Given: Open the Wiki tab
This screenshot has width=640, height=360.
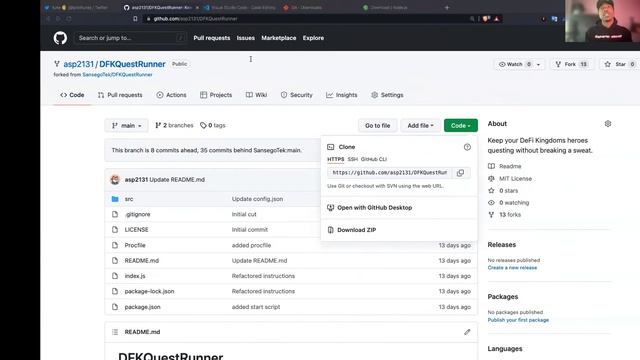Looking at the screenshot, I should 256,95.
